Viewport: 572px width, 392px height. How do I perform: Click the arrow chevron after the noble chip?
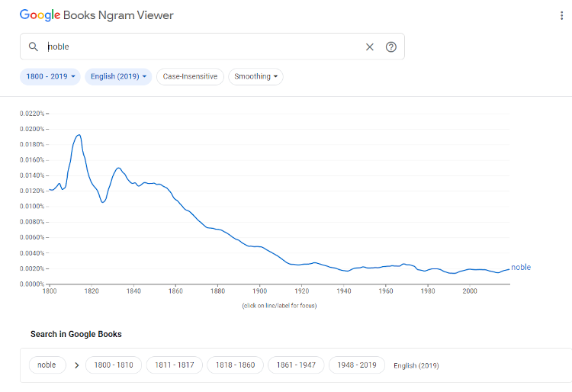76,365
